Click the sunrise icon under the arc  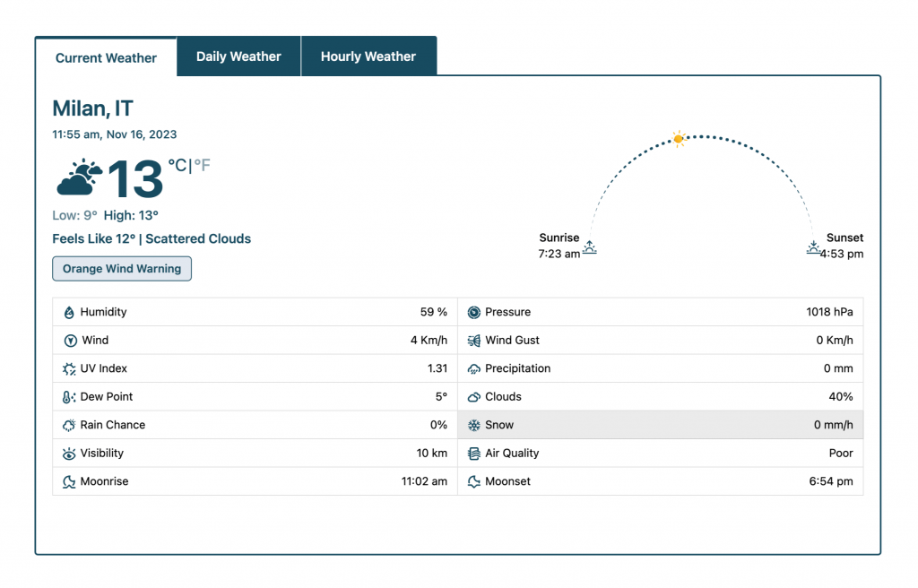(x=589, y=247)
